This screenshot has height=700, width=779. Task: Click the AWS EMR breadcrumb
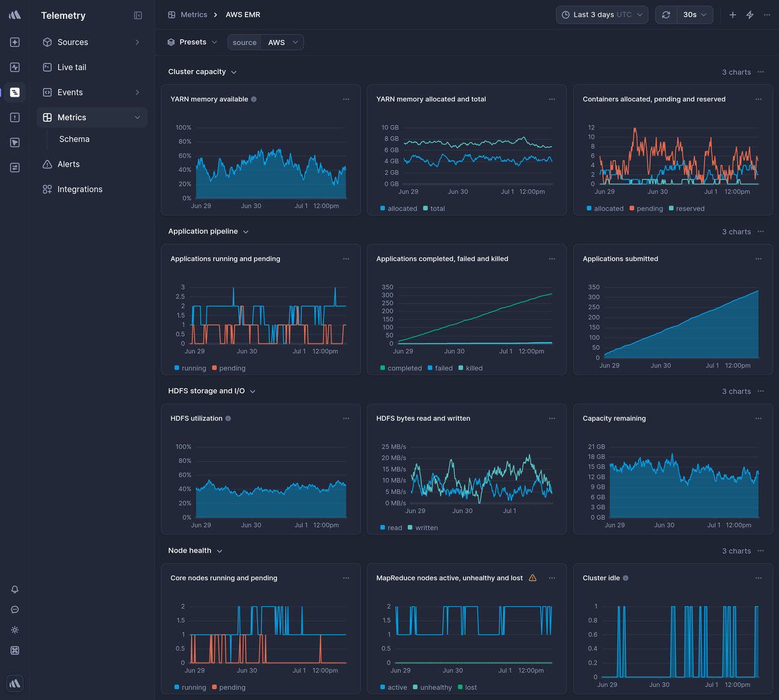click(242, 15)
